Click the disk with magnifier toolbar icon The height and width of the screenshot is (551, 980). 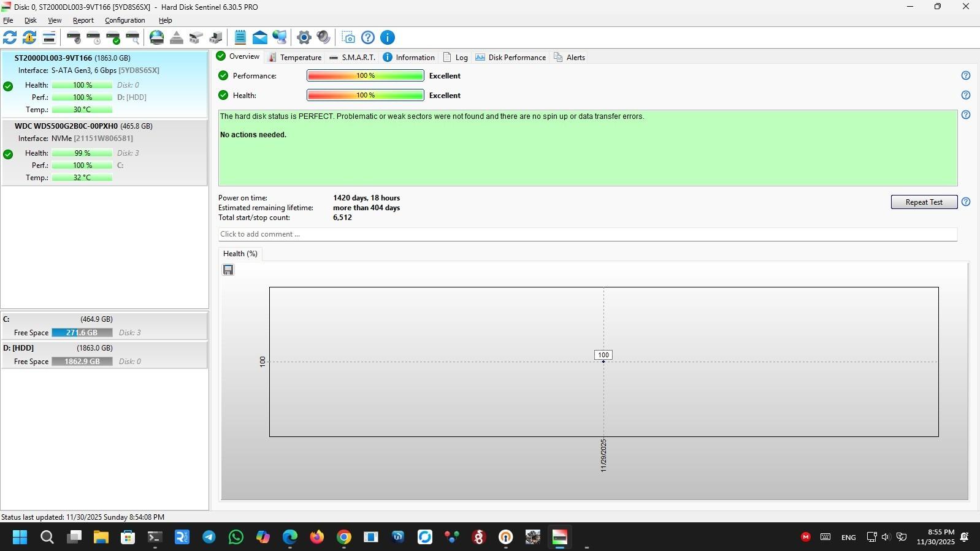132,38
